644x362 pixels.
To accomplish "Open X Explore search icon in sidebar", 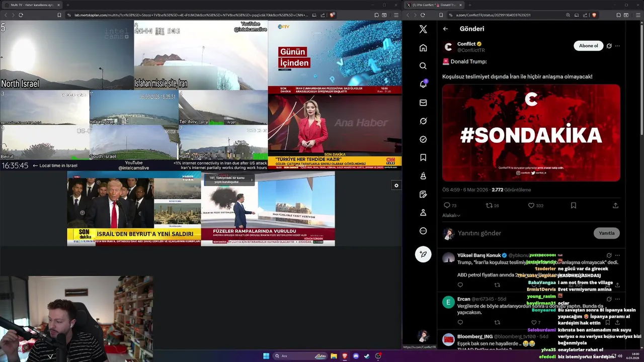I will (423, 66).
